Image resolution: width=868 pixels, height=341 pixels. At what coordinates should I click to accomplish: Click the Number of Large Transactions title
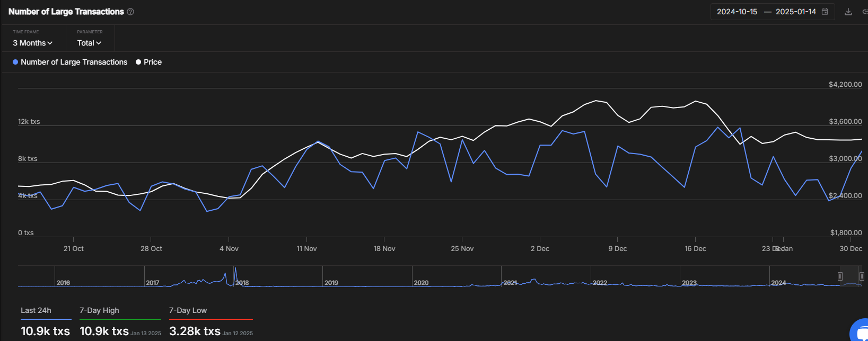[66, 12]
